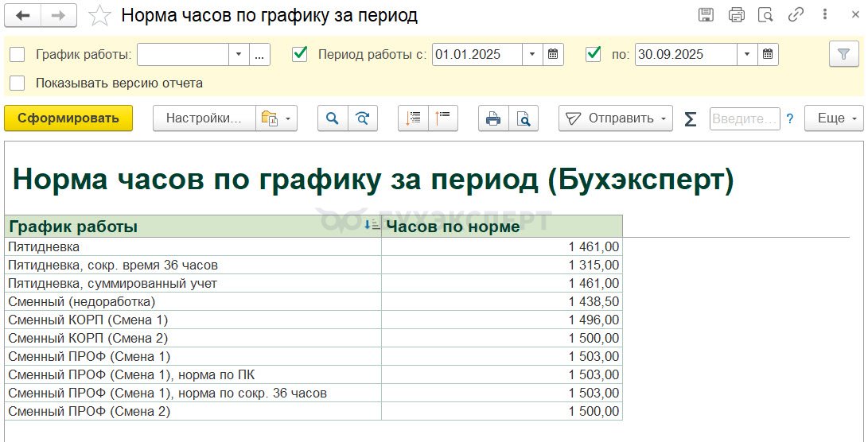Select the Сменный ПРОФ (Смена 1) row
Image resolution: width=868 pixels, height=442 pixels.
click(314, 356)
